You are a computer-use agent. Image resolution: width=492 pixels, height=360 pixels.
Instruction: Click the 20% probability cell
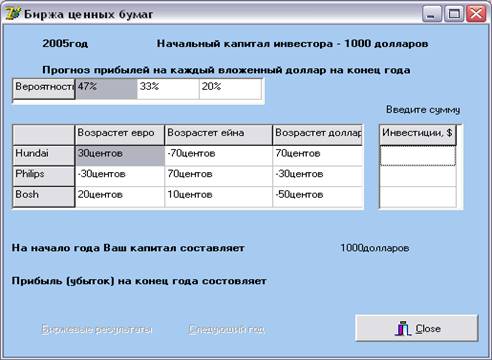tap(230, 89)
